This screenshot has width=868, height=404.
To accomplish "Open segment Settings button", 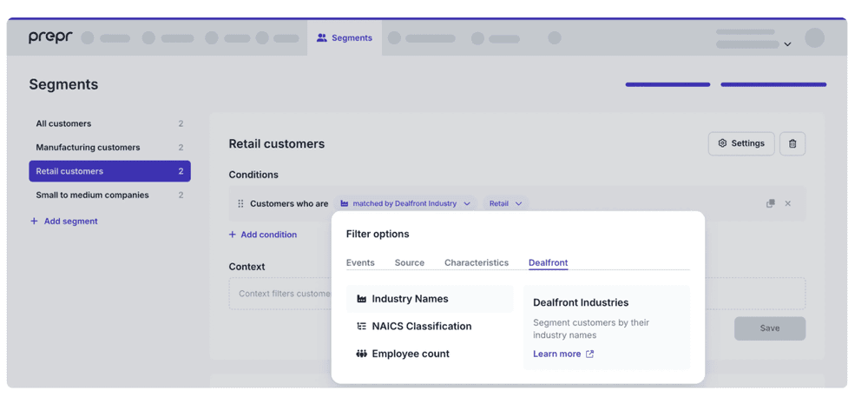I will pyautogui.click(x=741, y=143).
